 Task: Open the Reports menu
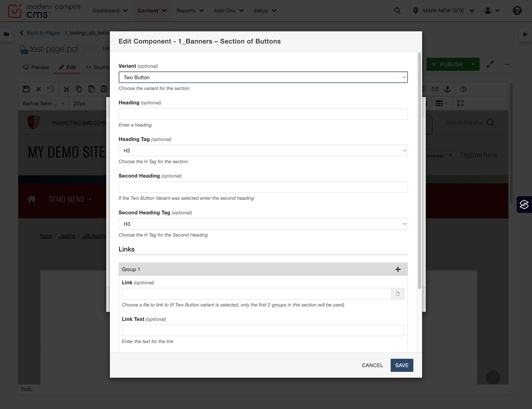point(190,10)
